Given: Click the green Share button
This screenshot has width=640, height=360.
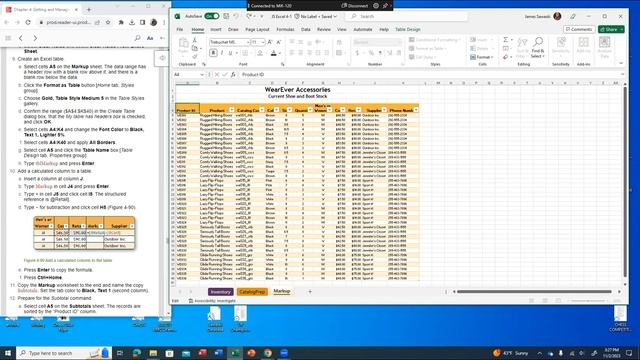Looking at the screenshot, I should click(611, 29).
